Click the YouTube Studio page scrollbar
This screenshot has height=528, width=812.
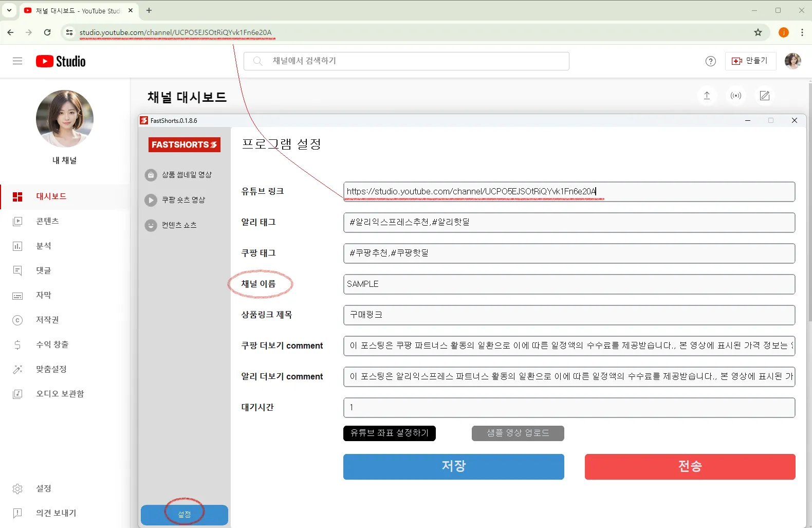(x=810, y=203)
